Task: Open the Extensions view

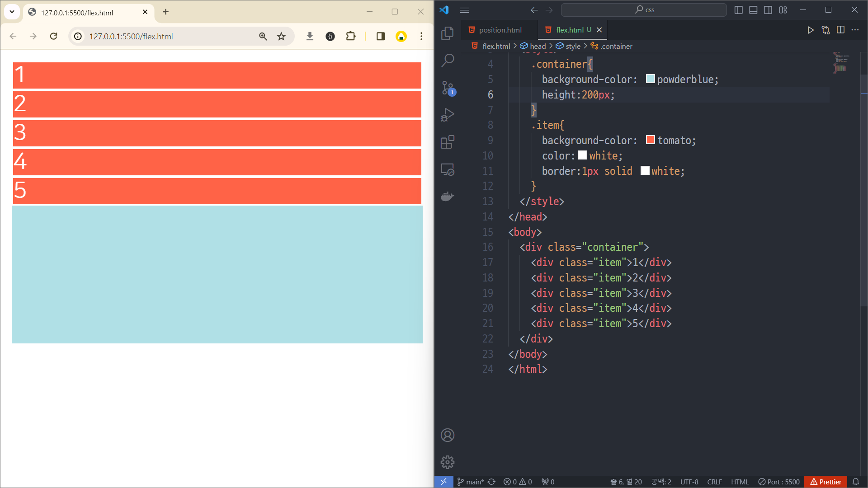Action: (x=447, y=142)
